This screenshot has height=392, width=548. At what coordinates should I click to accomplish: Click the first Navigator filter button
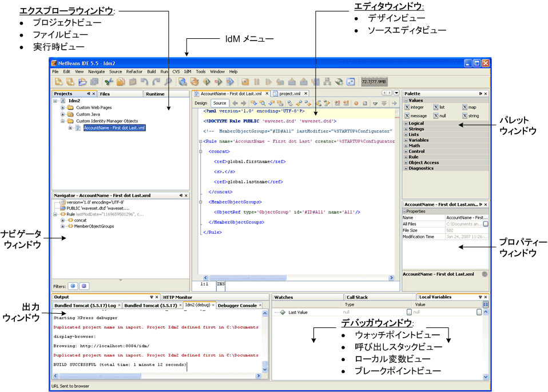73,286
